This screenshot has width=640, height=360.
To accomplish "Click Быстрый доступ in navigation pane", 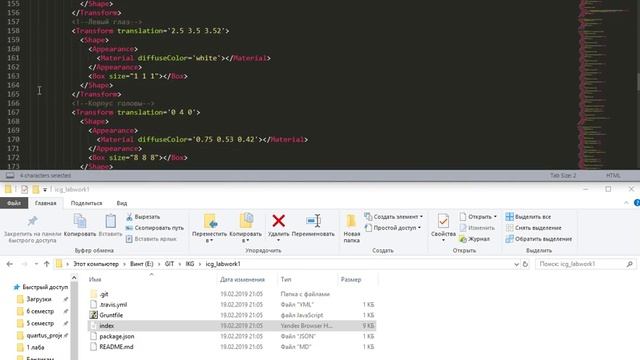I will pyautogui.click(x=45, y=287).
